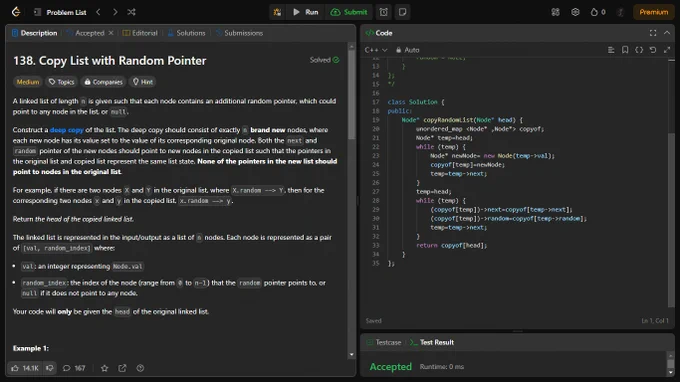Show the Topics tag
The width and height of the screenshot is (680, 382).
pyautogui.click(x=62, y=82)
